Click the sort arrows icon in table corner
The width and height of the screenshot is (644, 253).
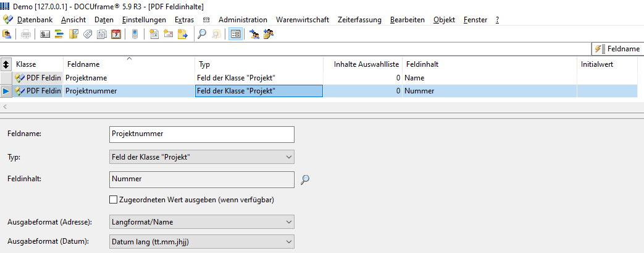[6, 64]
